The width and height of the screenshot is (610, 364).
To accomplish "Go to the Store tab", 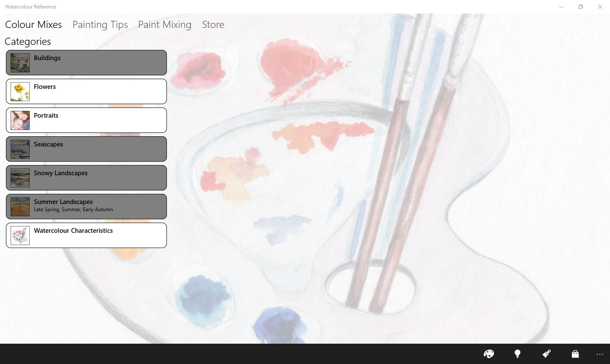I will (213, 25).
